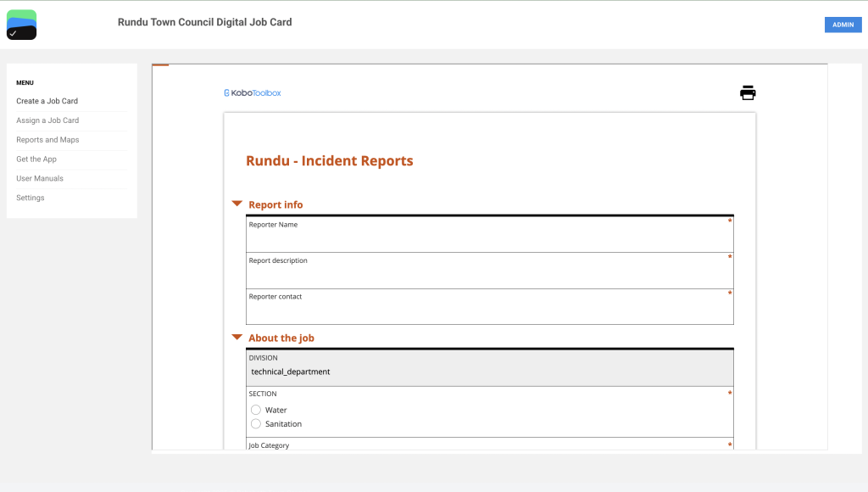
Task: Select Create a Job Card menu item
Action: tap(47, 101)
